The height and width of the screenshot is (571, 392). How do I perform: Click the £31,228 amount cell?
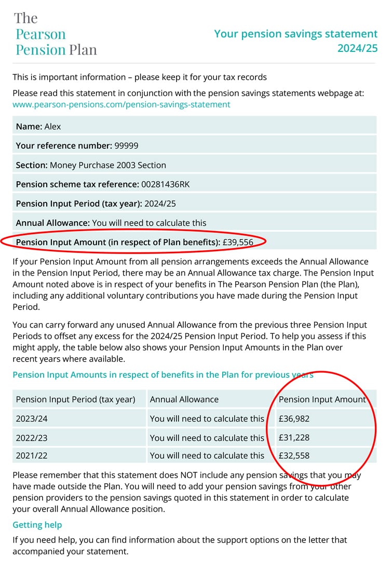pos(294,438)
